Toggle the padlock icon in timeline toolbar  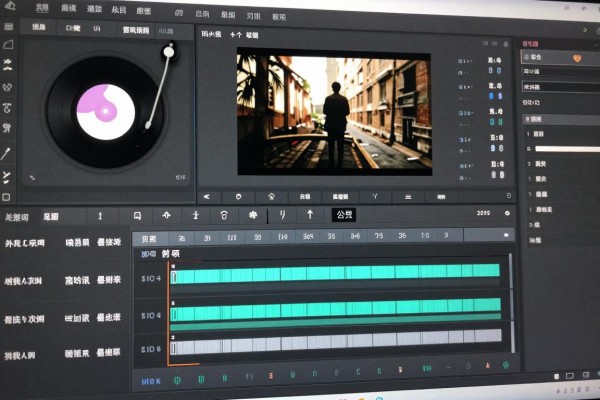pyautogui.click(x=224, y=216)
